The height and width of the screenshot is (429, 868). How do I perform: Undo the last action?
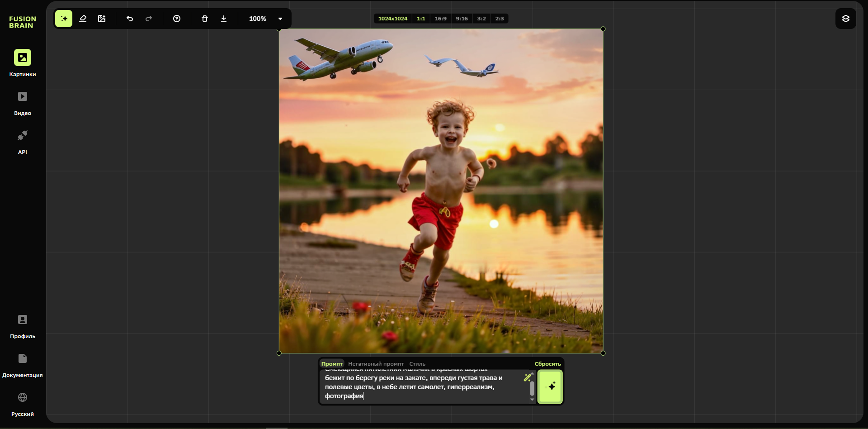130,19
